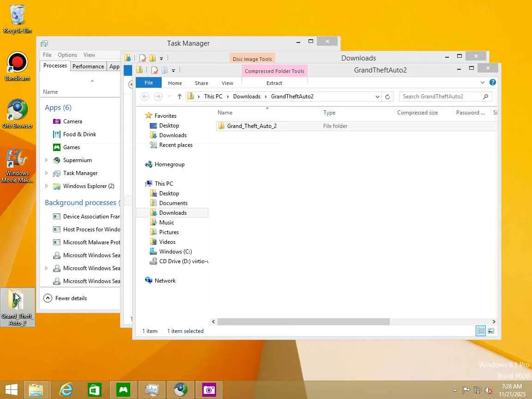The height and width of the screenshot is (399, 532).
Task: Expand the ribbon chevron
Action: coord(483,83)
